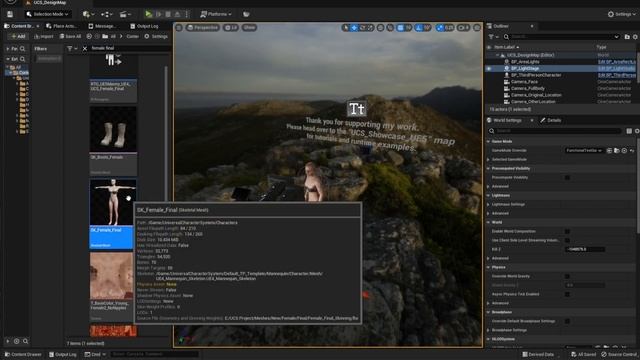Clear the Content Browser search with X

84,49
